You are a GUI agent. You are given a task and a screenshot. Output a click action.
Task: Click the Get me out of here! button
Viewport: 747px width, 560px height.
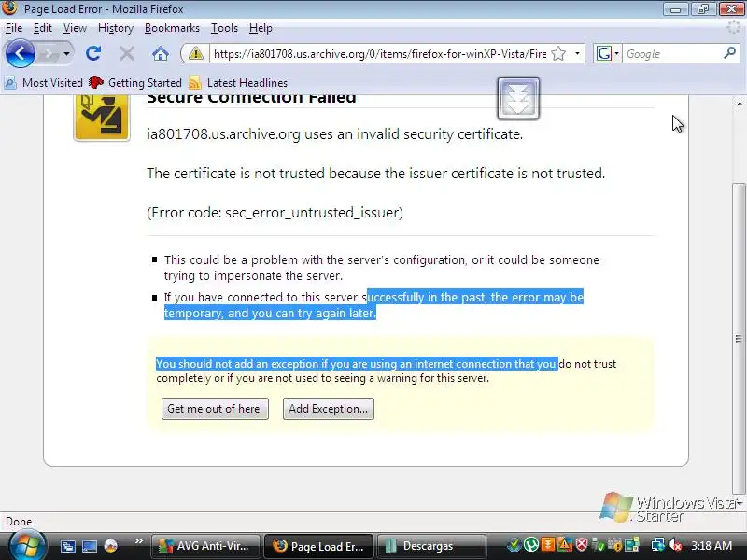tap(215, 409)
